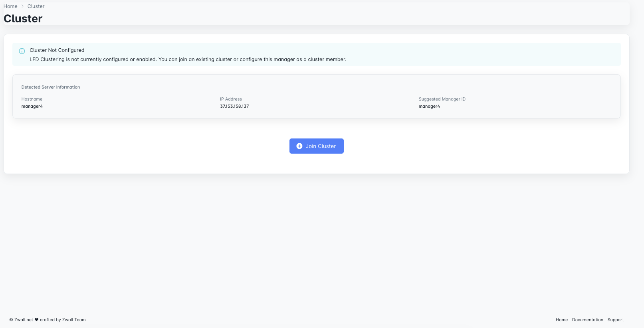Click the manager4 value under Hostname
The image size is (644, 328).
click(32, 106)
